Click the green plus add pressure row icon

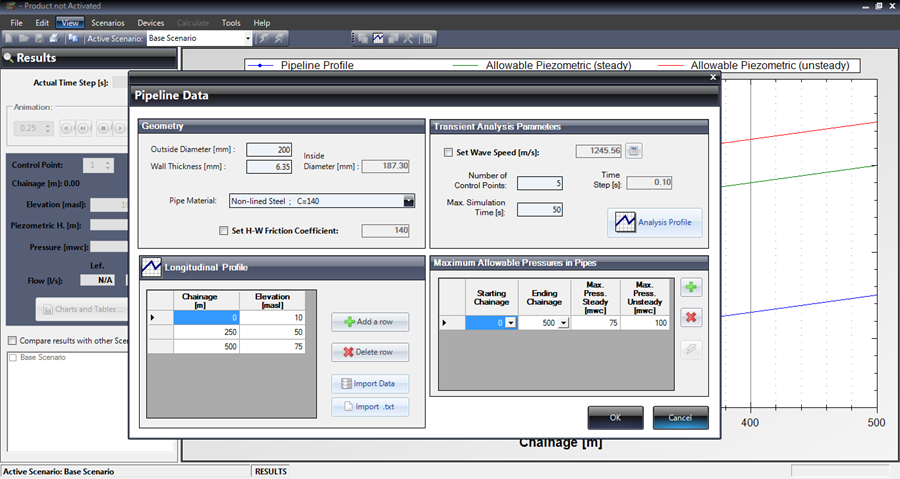[x=689, y=288]
